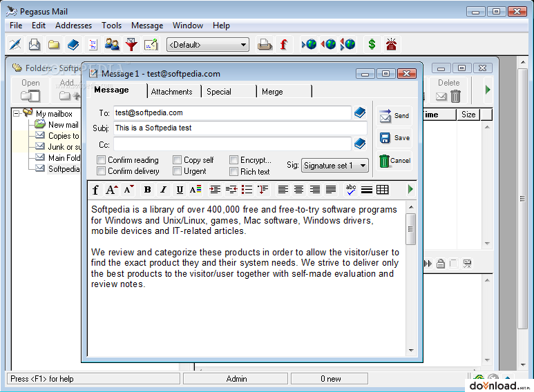Viewport: 534px width, 392px height.
Task: Click Open button in Folders window
Action: pos(30,90)
